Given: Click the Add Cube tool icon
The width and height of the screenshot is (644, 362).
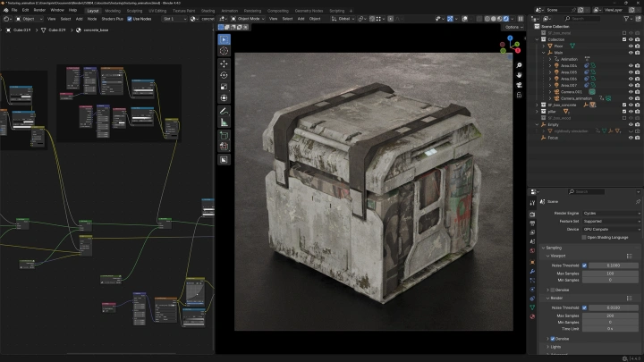Looking at the screenshot, I should (224, 134).
